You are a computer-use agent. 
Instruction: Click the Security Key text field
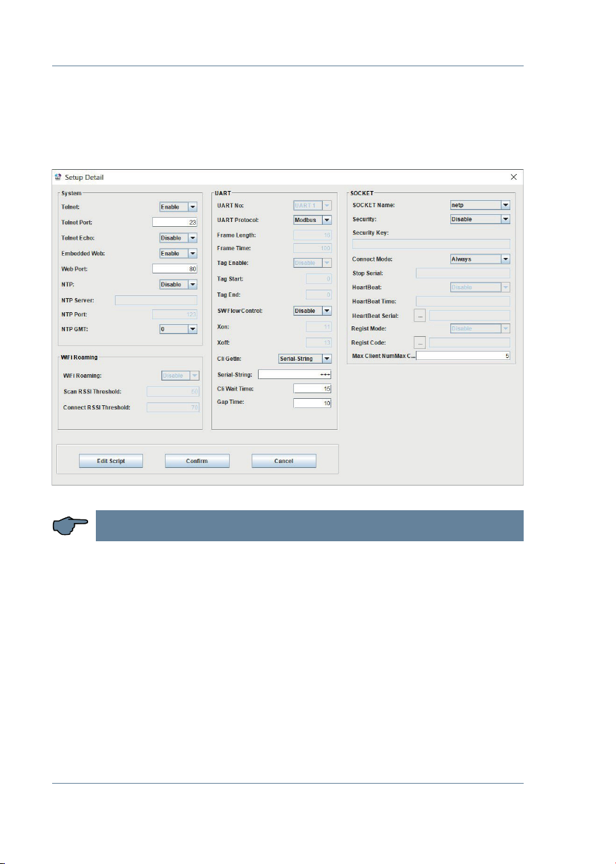tap(431, 244)
